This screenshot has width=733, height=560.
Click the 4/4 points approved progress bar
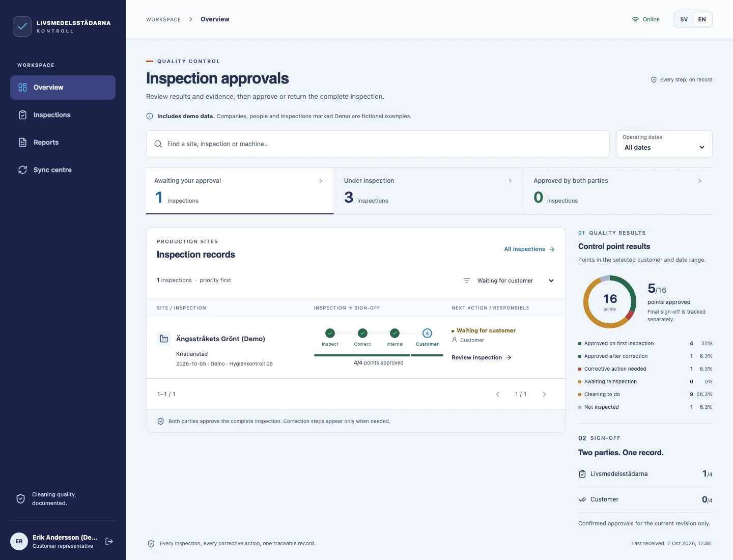tap(379, 355)
